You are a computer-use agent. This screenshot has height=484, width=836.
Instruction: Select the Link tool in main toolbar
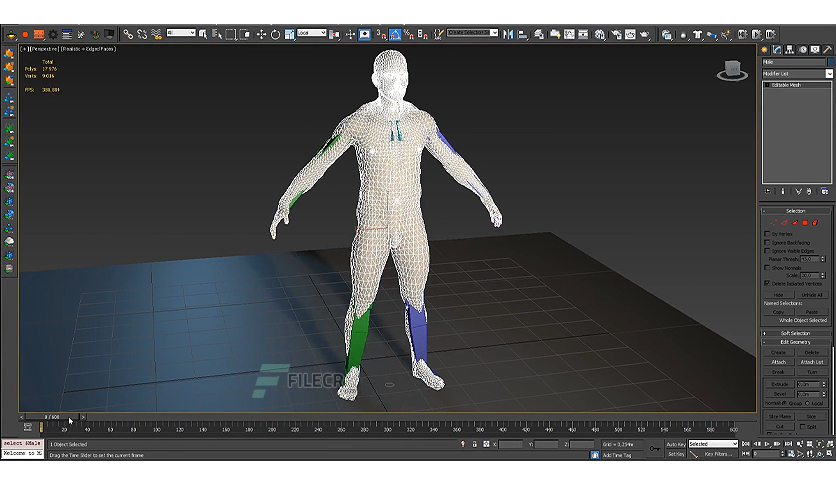pyautogui.click(x=128, y=35)
